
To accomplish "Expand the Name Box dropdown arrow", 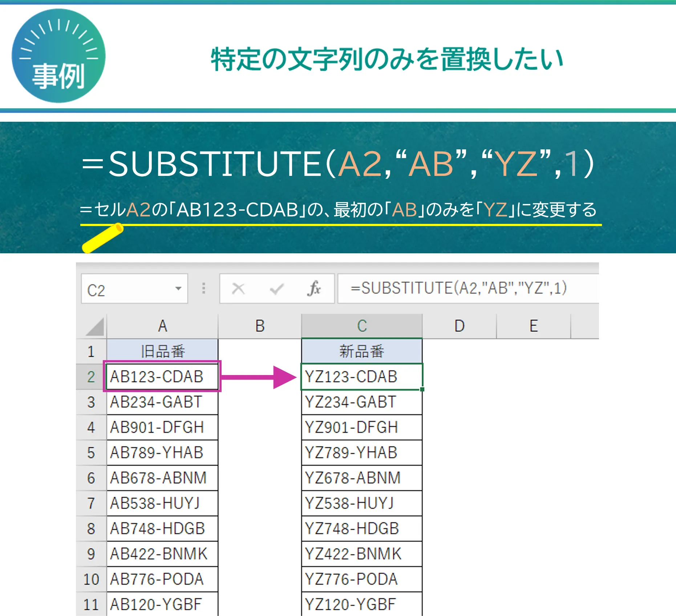I will point(178,289).
